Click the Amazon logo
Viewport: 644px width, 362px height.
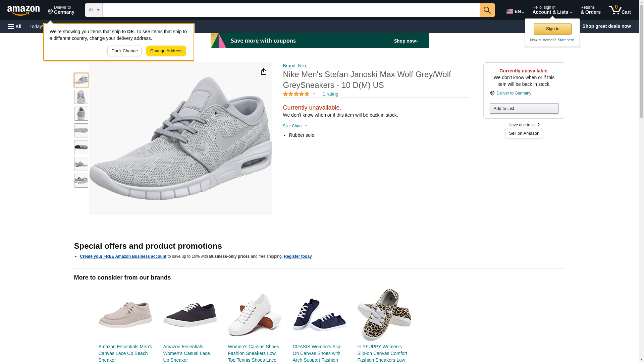click(23, 11)
